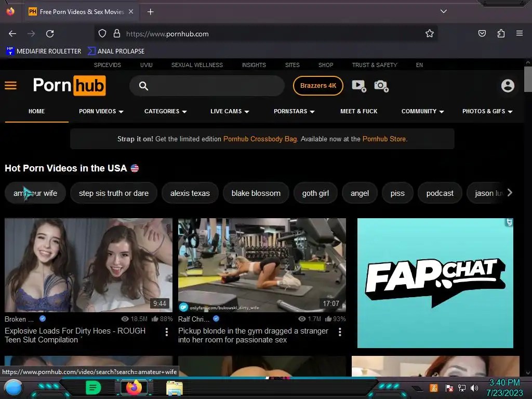Open Firefox application menu
The width and height of the screenshot is (532, 399).
520,33
